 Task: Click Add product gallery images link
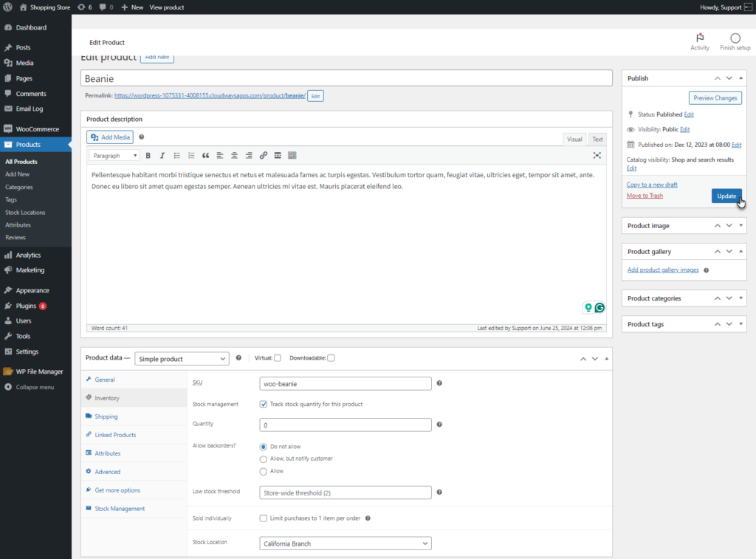point(663,270)
